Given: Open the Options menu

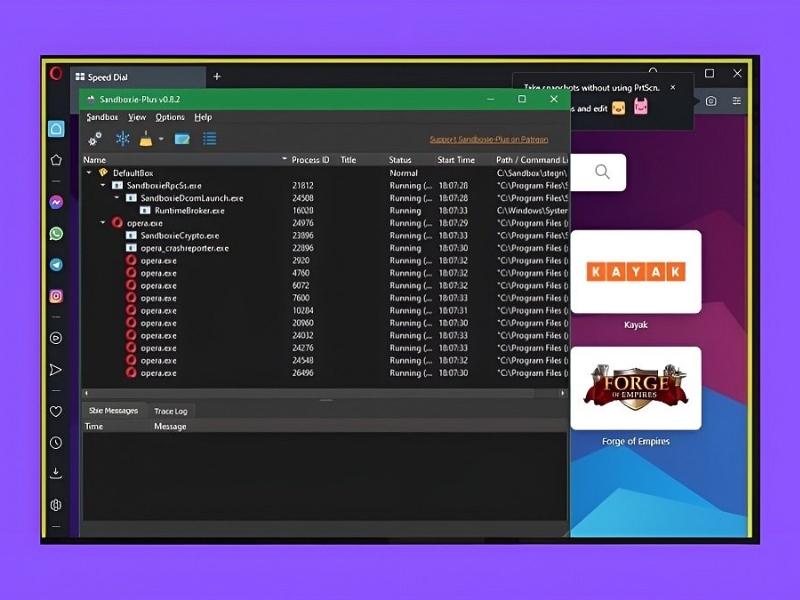Looking at the screenshot, I should 170,117.
